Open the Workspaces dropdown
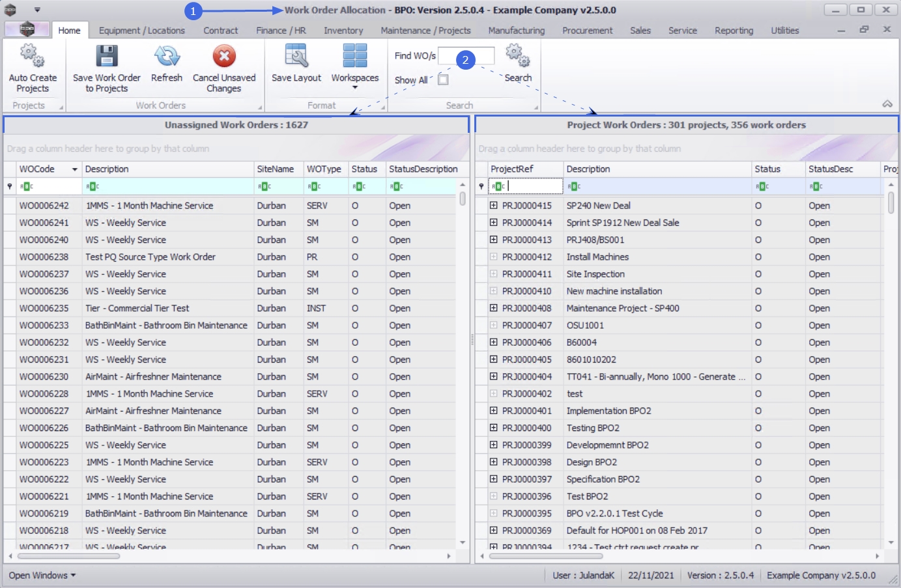 (x=354, y=65)
